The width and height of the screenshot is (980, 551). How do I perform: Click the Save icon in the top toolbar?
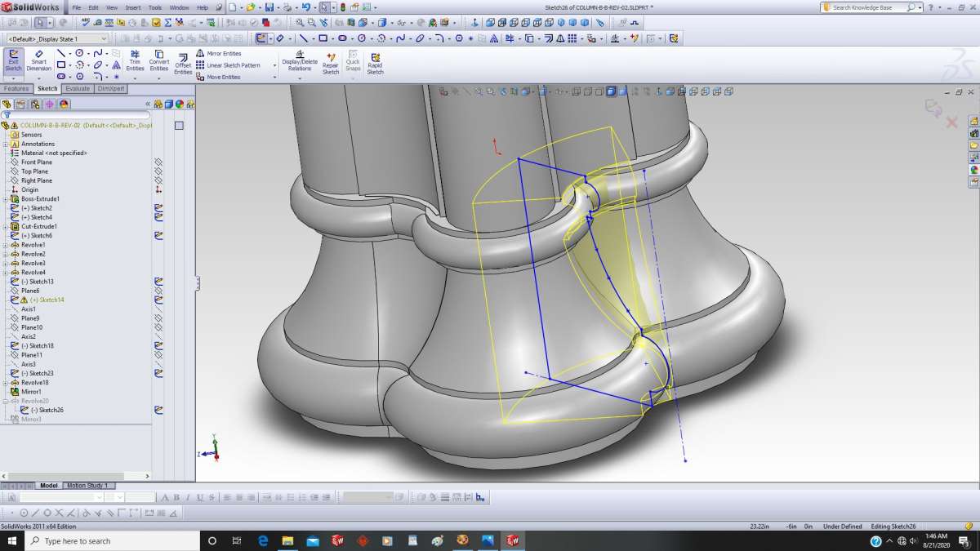[269, 7]
